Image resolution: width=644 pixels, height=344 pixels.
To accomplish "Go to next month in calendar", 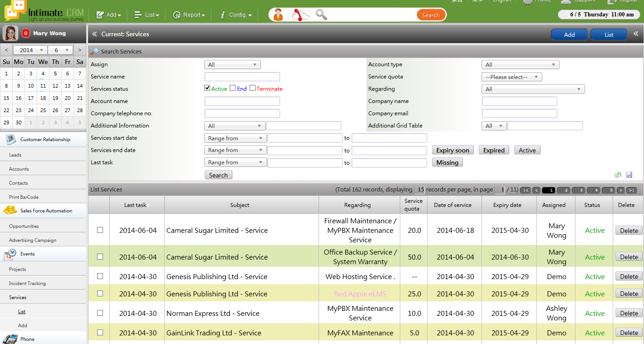I will pyautogui.click(x=80, y=50).
